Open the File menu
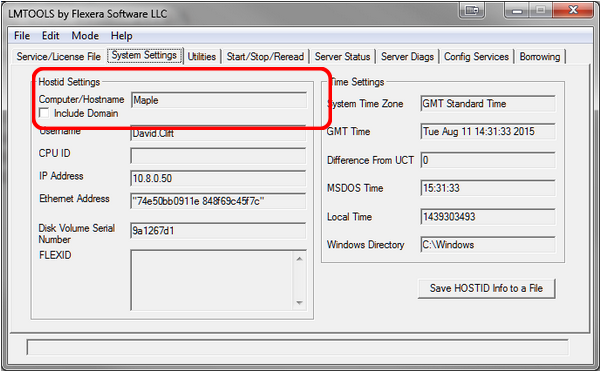This screenshot has width=601, height=371. pos(22,36)
